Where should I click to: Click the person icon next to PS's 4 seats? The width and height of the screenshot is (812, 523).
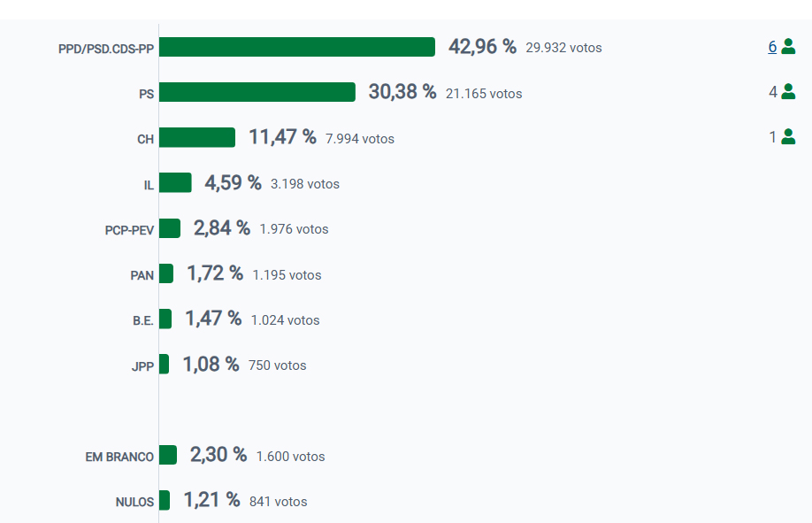pos(788,91)
